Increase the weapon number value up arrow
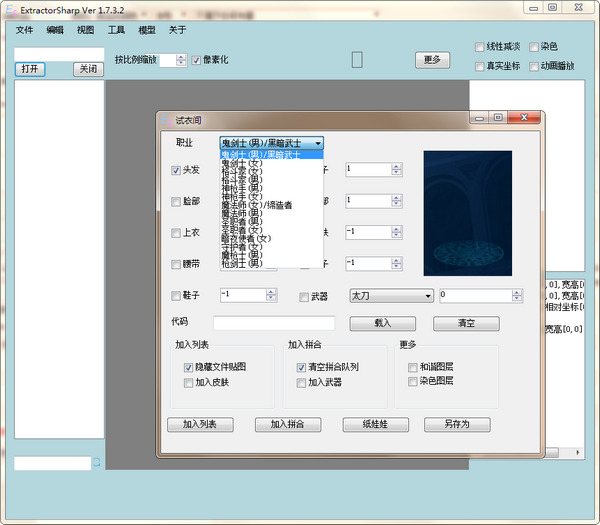This screenshot has height=525, width=600. coord(517,293)
